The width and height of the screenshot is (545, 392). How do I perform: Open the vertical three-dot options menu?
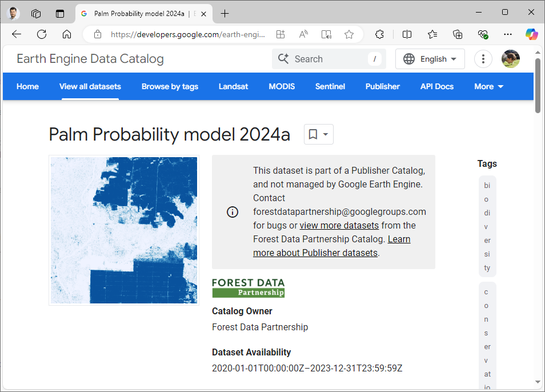(483, 59)
